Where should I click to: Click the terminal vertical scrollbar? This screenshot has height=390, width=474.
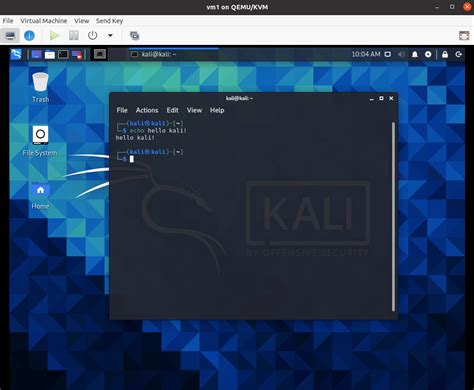pos(394,217)
